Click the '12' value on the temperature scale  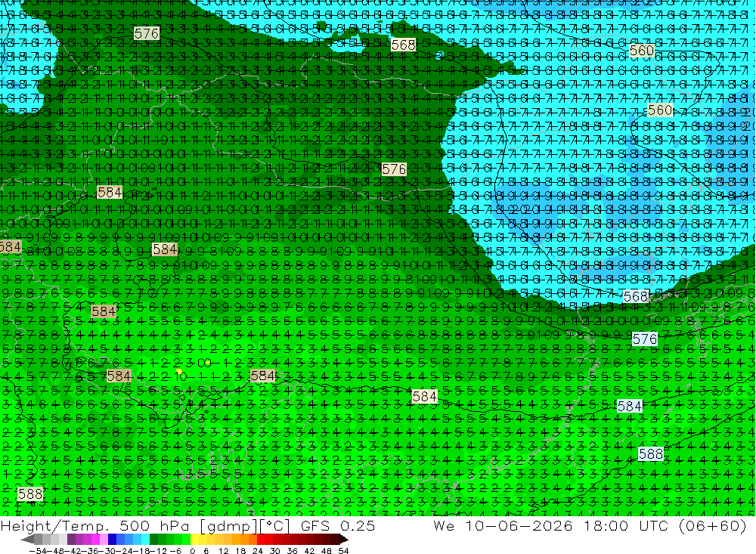coord(224,551)
